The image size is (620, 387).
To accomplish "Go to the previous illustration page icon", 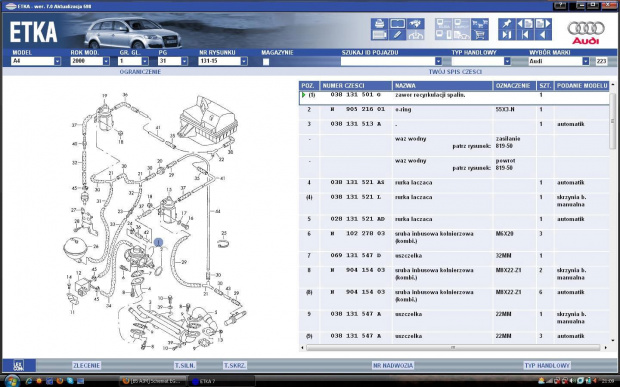I will tap(525, 24).
